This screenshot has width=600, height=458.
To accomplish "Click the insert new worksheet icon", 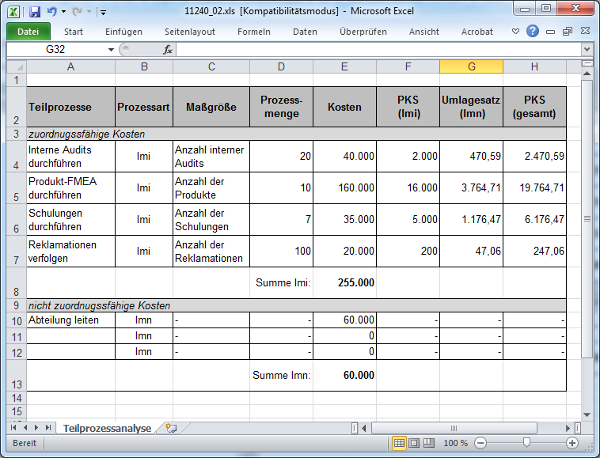I will 172,428.
